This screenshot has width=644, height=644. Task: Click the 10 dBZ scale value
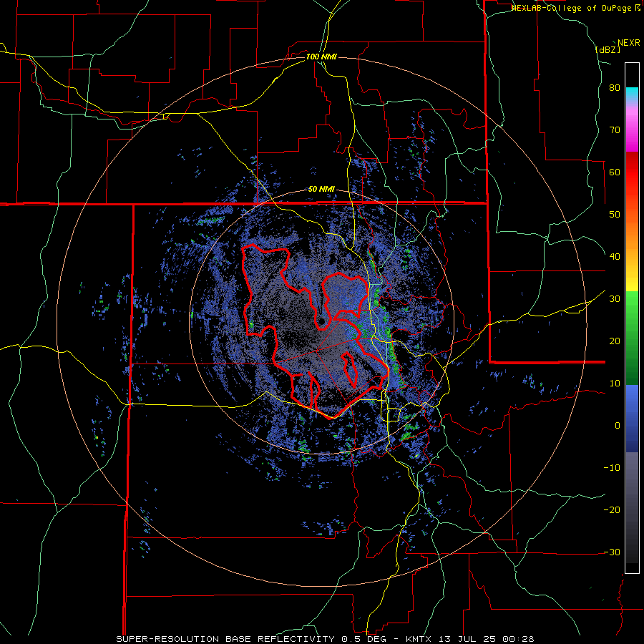[x=615, y=384]
